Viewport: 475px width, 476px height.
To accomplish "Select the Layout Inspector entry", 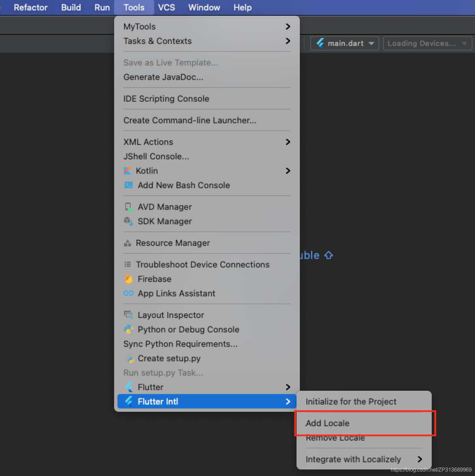I will coord(207,315).
